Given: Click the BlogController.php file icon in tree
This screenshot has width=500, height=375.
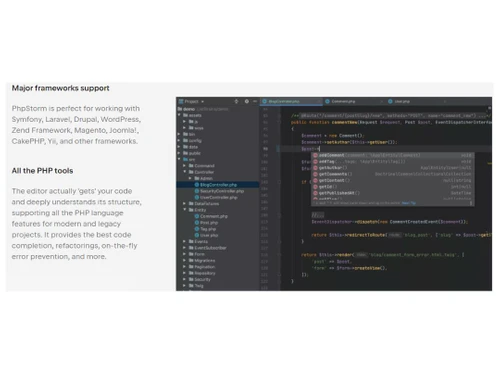Looking at the screenshot, I should click(197, 185).
